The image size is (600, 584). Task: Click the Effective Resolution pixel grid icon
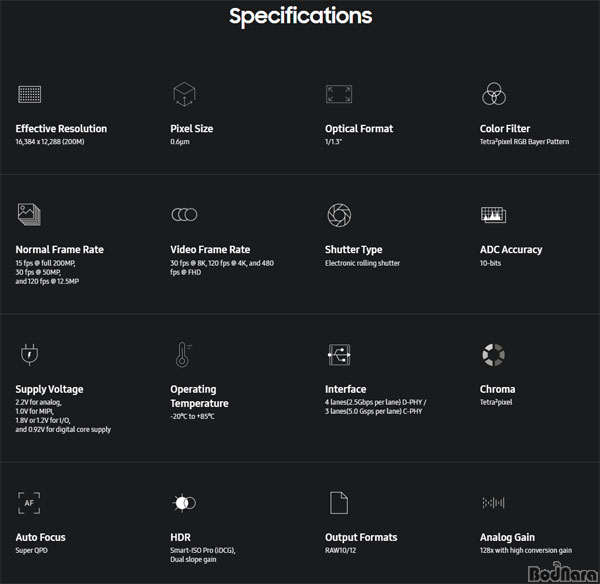point(29,94)
